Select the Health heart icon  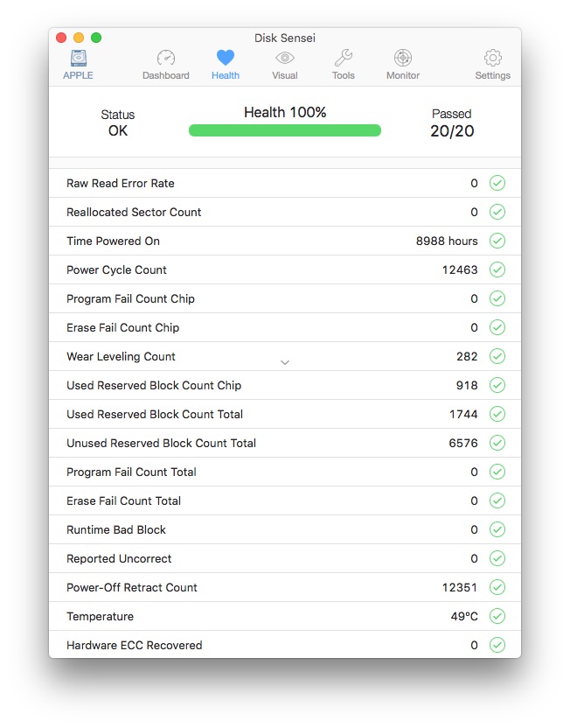[x=226, y=59]
